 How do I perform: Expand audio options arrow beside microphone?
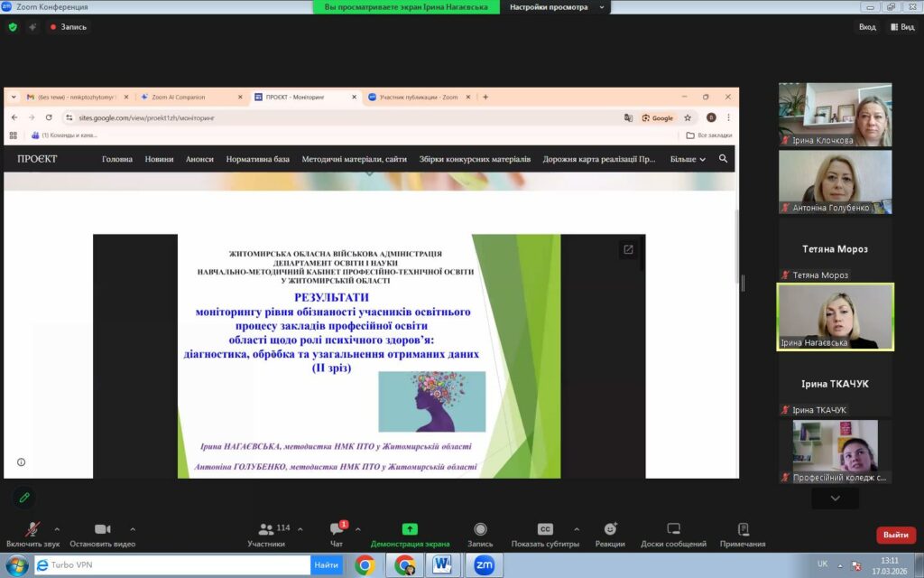pos(57,529)
